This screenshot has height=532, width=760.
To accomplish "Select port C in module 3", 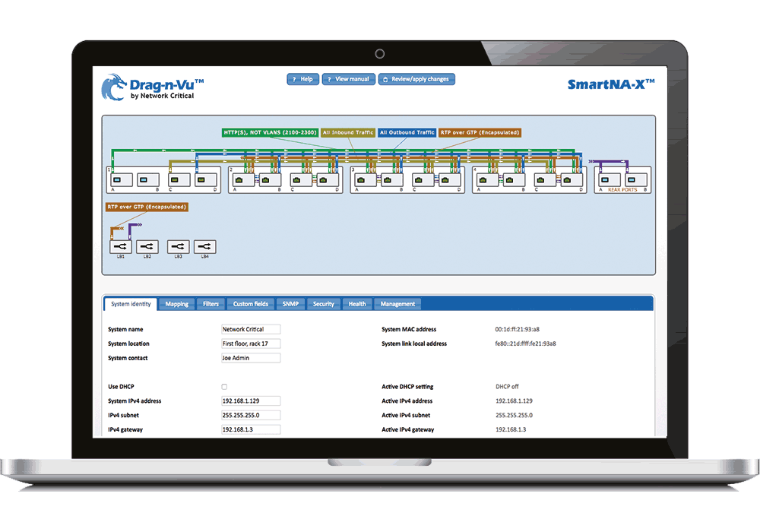I will pyautogui.click(x=423, y=180).
